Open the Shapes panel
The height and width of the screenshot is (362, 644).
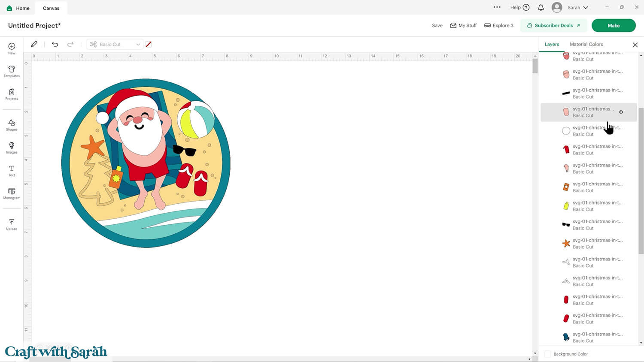pyautogui.click(x=11, y=125)
